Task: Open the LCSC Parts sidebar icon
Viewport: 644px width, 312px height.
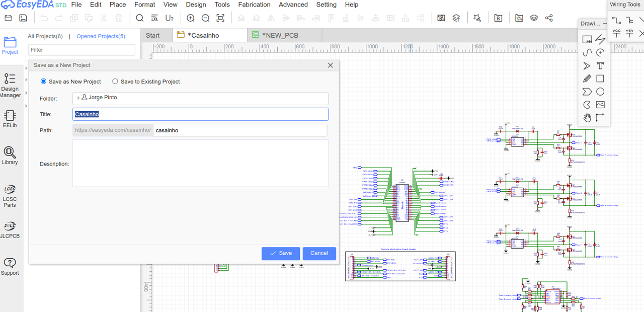Action: (x=10, y=196)
